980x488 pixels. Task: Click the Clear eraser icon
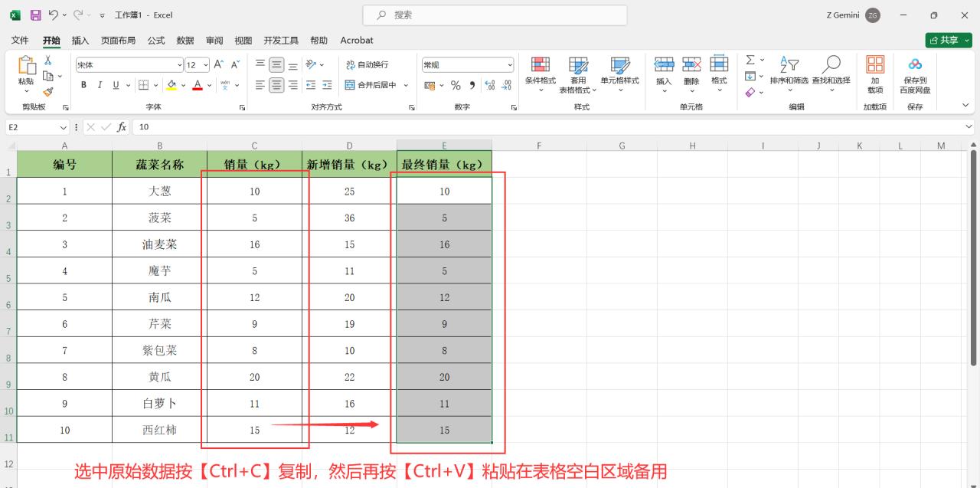[750, 92]
